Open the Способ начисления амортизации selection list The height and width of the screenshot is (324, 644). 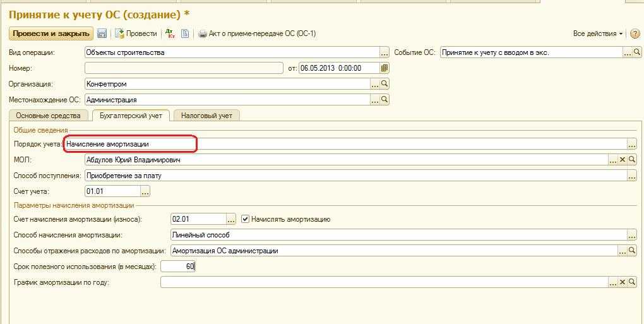click(x=631, y=235)
